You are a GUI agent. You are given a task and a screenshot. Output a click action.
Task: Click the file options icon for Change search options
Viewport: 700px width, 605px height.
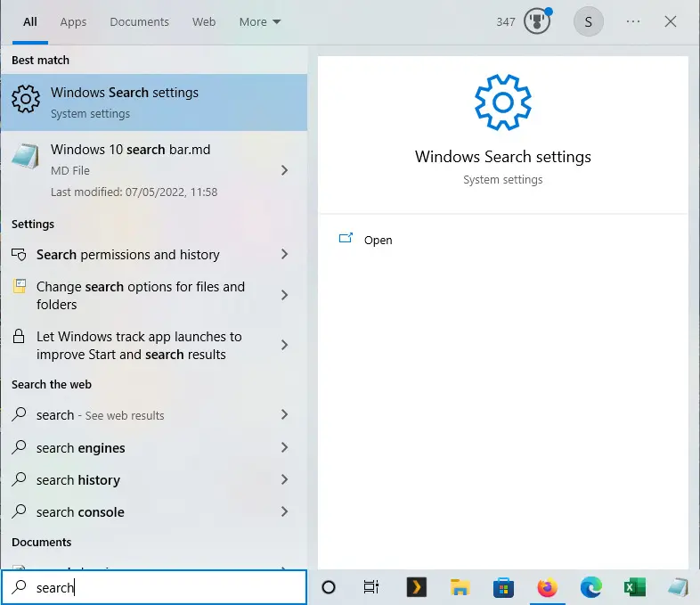click(19, 286)
